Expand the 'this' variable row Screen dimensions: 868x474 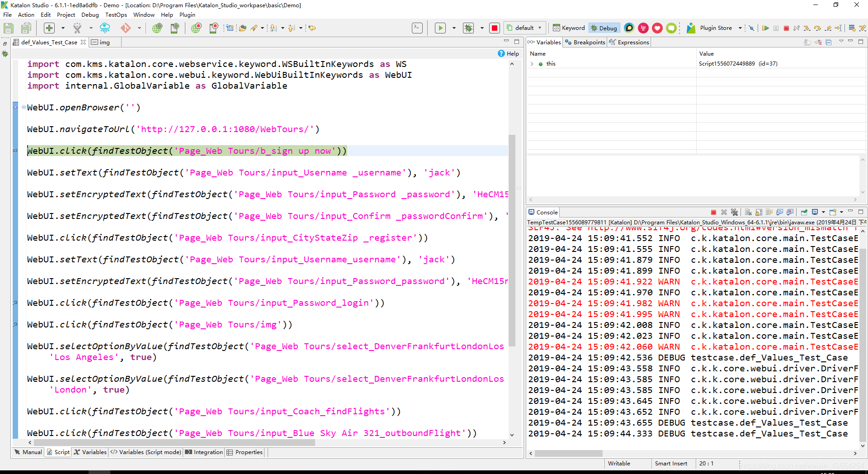pyautogui.click(x=532, y=64)
